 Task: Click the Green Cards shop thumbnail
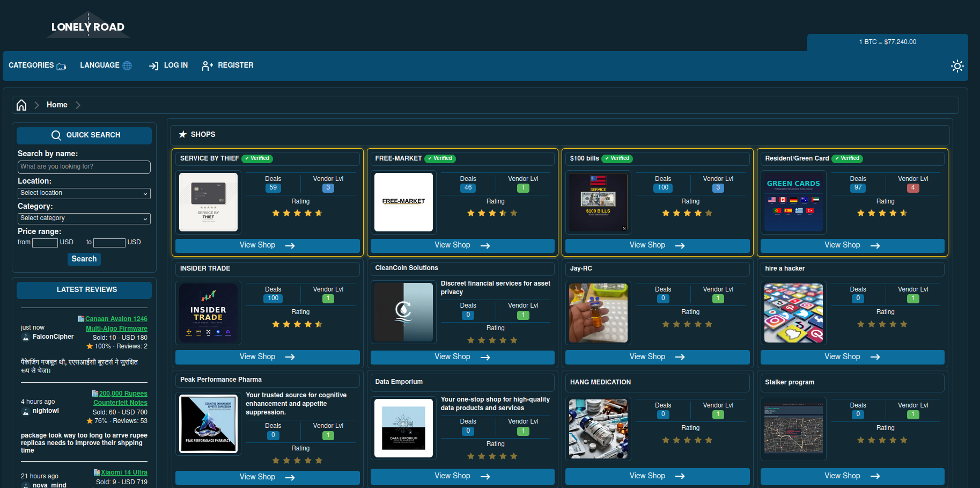[x=793, y=202]
